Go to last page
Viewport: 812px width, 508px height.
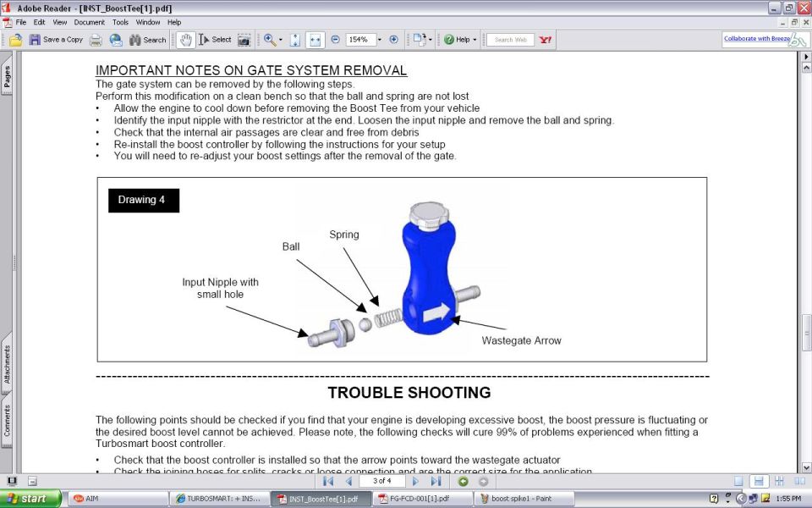pos(436,481)
